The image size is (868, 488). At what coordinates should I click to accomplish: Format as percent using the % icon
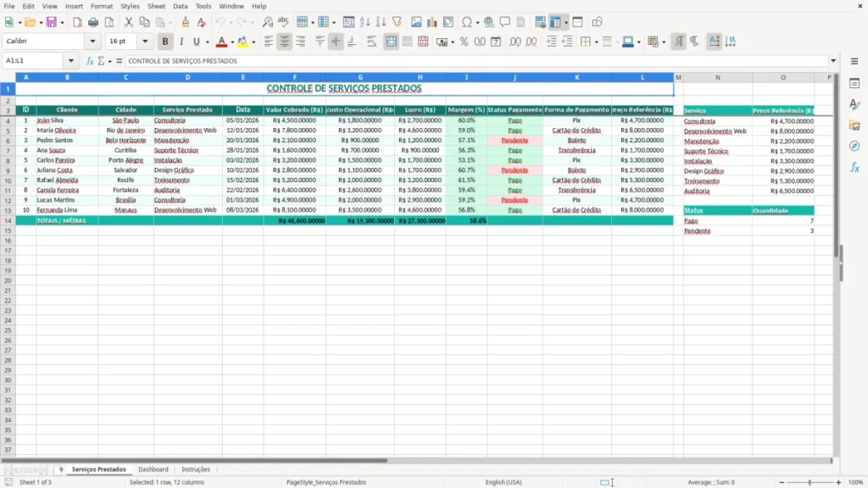(x=464, y=42)
